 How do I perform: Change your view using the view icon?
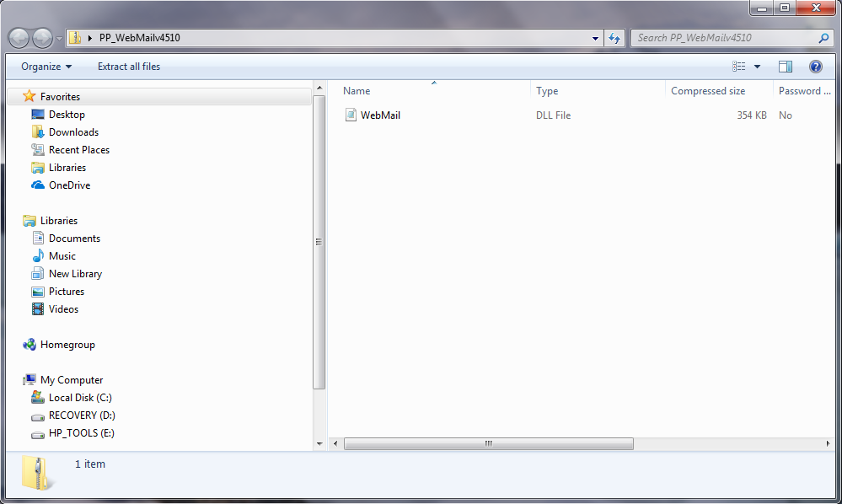tap(739, 67)
